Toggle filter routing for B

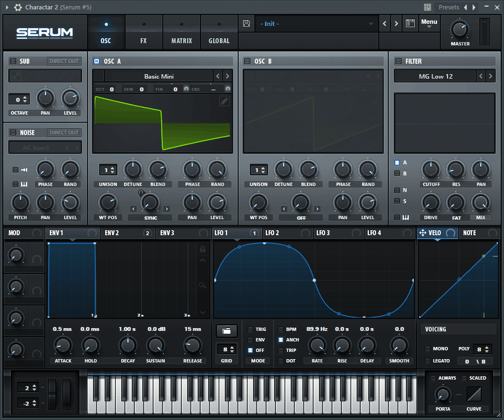pos(397,173)
